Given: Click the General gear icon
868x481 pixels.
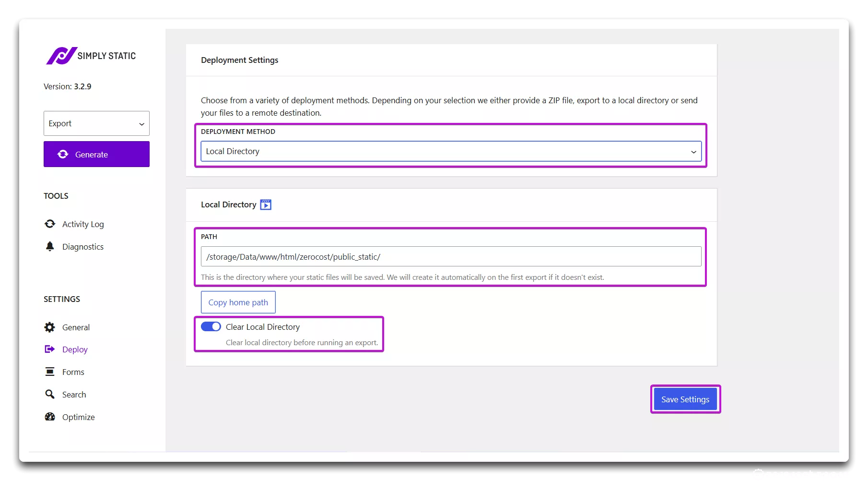Looking at the screenshot, I should tap(50, 327).
